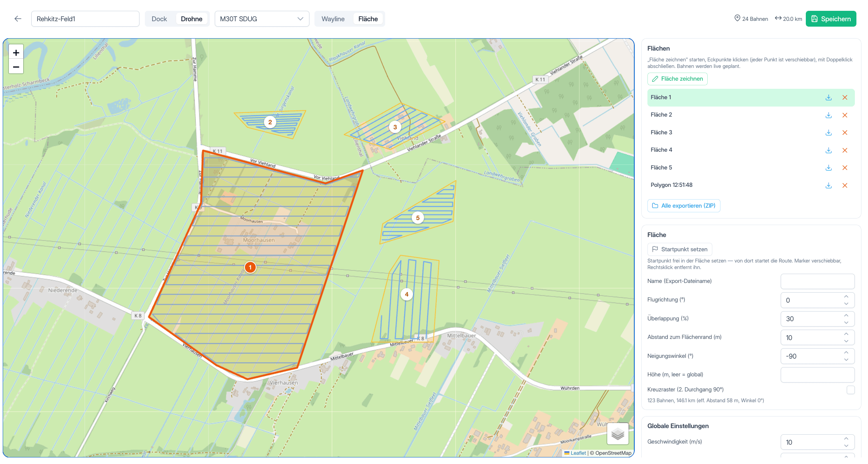Select map marker number 4
This screenshot has height=464, width=868.
(406, 294)
